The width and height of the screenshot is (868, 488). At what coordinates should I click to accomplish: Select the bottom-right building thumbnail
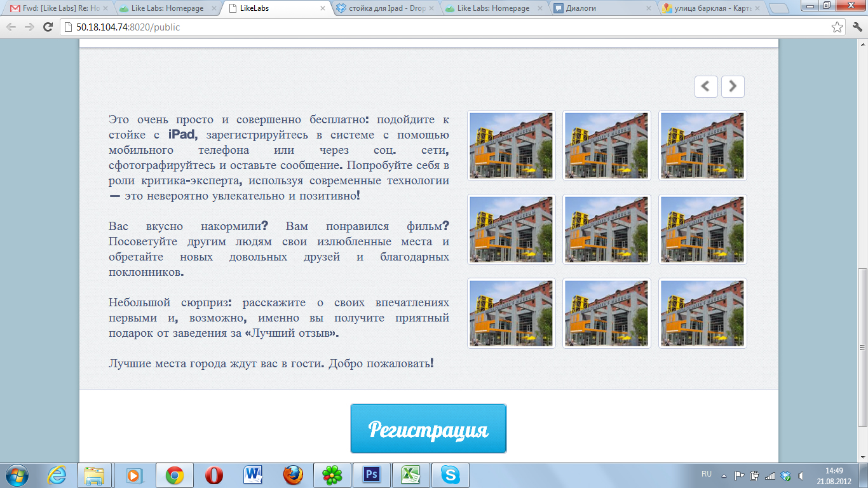702,313
